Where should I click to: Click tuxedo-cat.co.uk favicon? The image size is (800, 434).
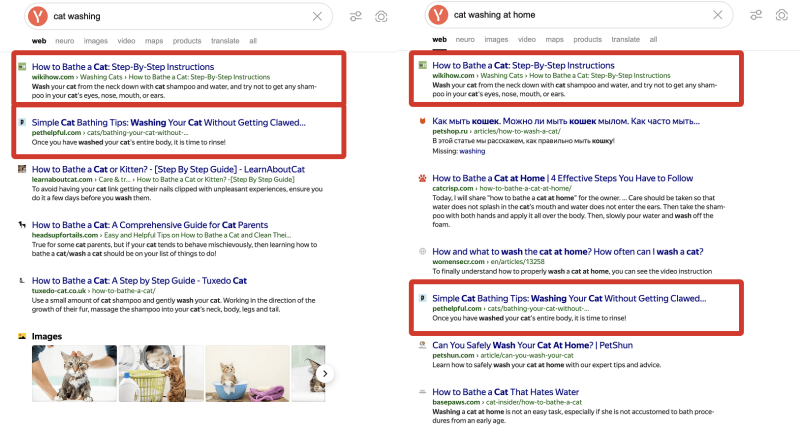[x=22, y=280]
